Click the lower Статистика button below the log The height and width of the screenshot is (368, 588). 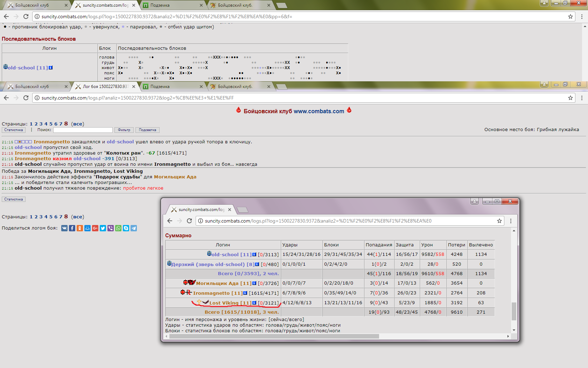tap(14, 199)
